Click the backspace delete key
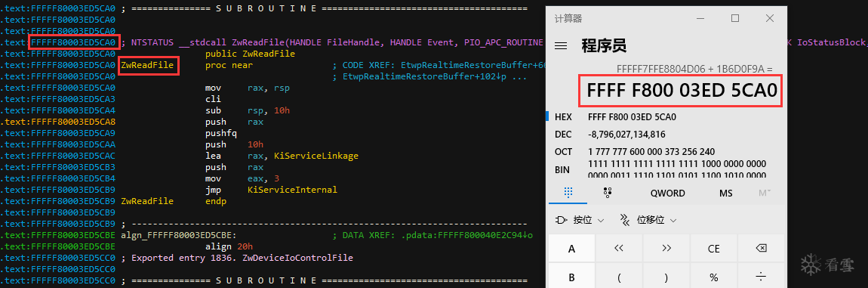The width and height of the screenshot is (868, 288). [x=761, y=248]
